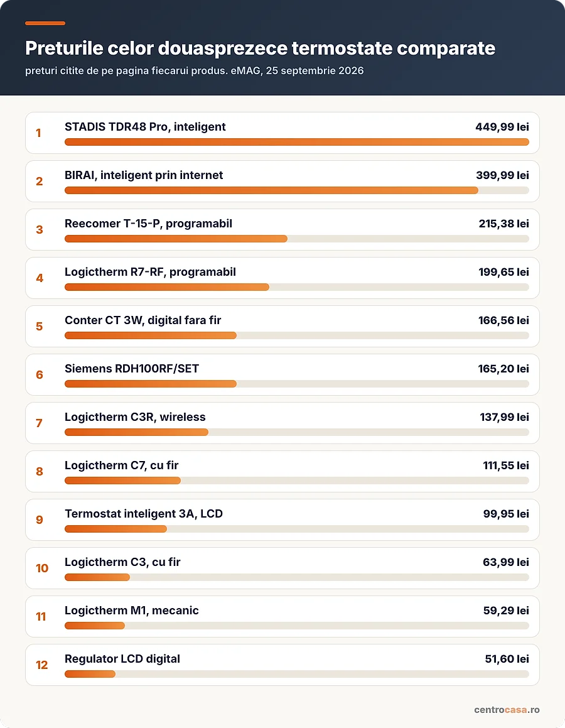
Task: Click the infographic main title heading
Action: coord(261,48)
